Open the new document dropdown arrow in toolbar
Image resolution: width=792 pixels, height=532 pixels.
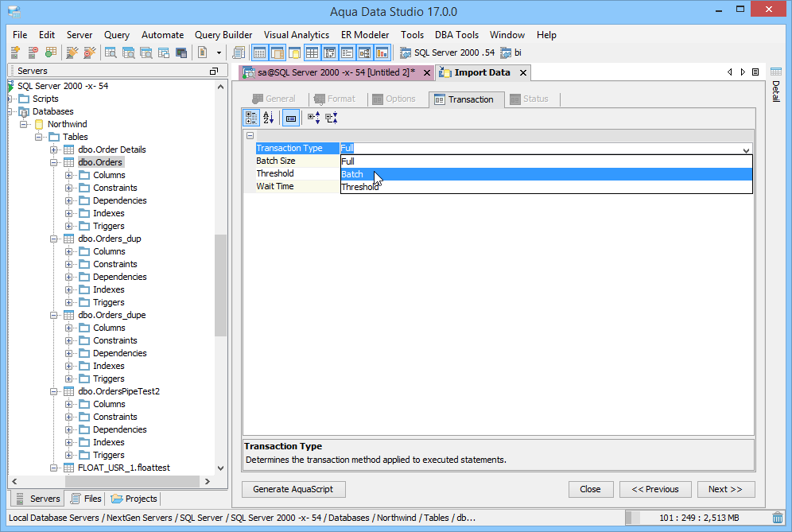(x=219, y=52)
